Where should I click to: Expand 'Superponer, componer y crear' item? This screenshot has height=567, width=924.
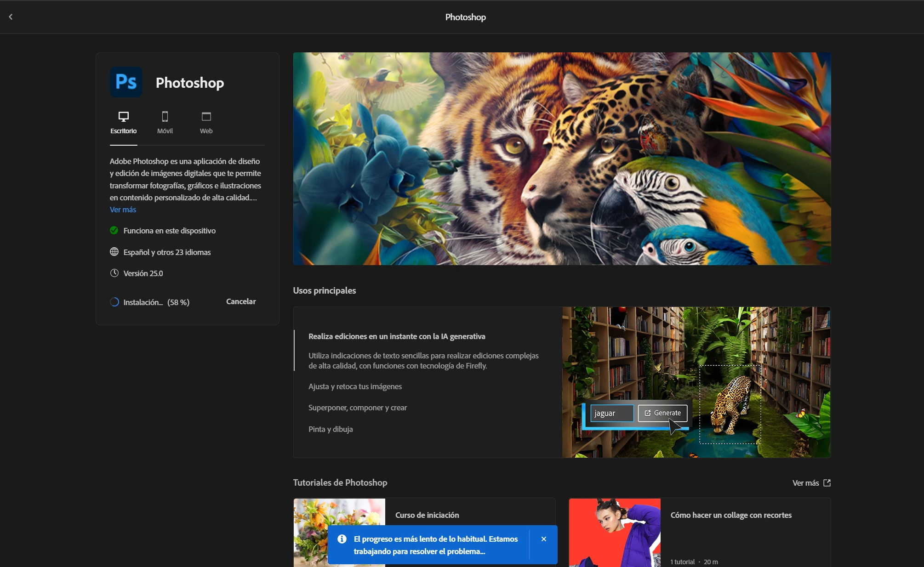(x=357, y=408)
